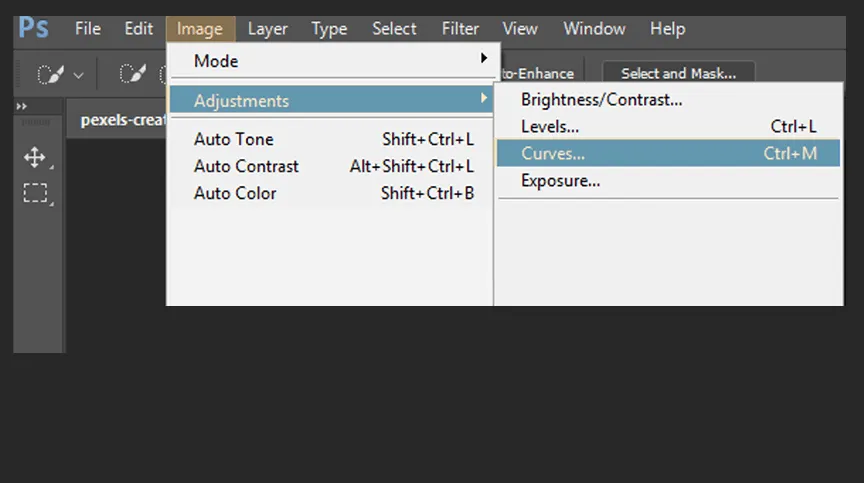
Task: Expand the Mode submenu via its arrow
Action: (483, 58)
